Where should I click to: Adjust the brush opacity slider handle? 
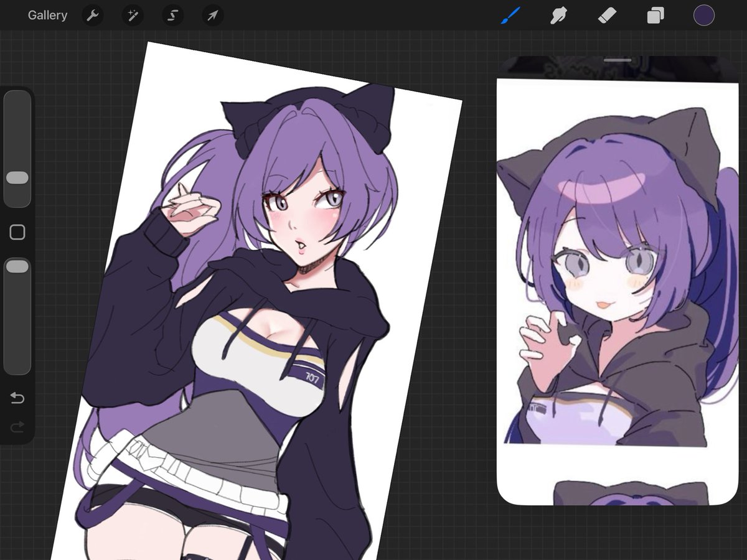[17, 266]
